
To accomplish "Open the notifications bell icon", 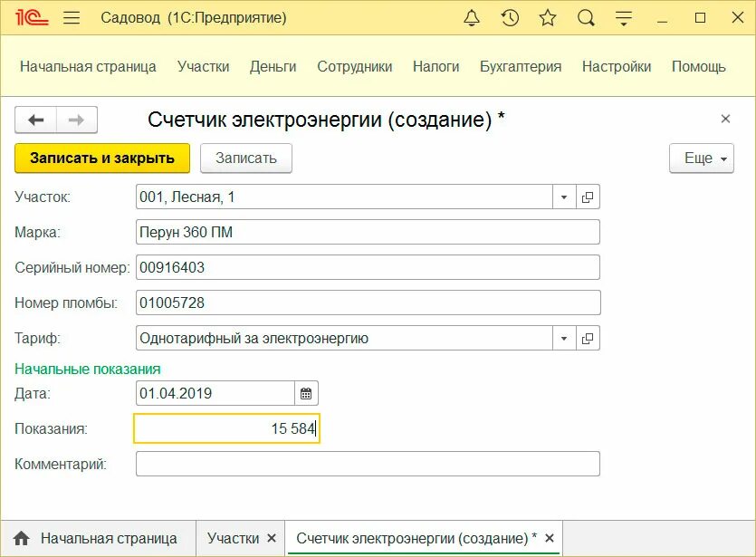I will point(471,17).
